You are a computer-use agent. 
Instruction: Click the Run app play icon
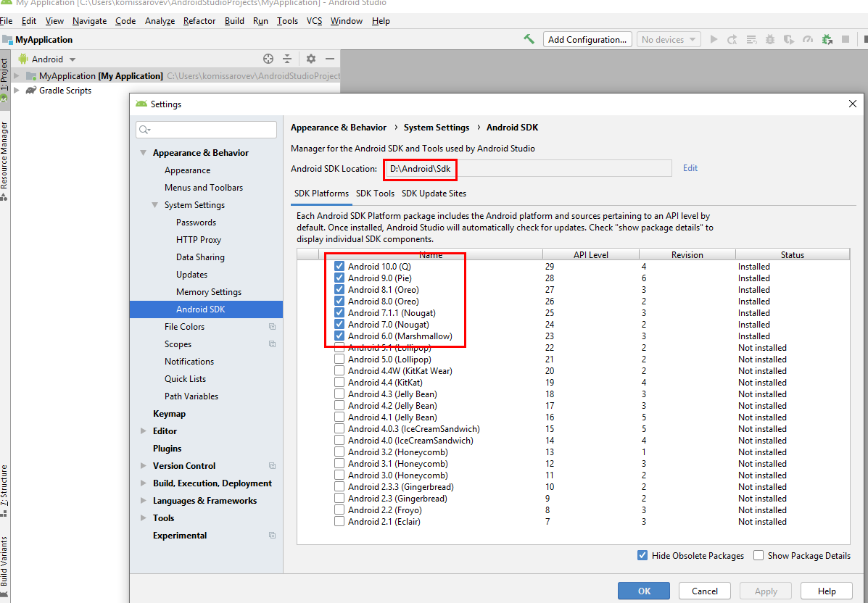(x=714, y=39)
